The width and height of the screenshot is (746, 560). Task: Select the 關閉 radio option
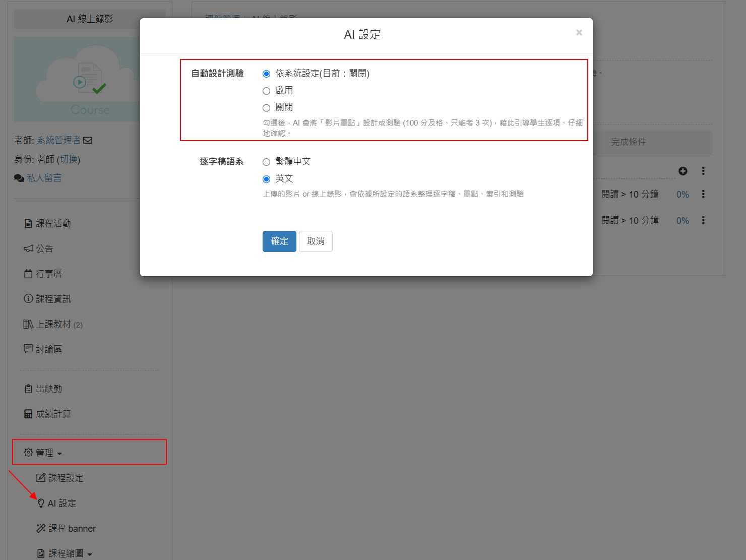[266, 107]
